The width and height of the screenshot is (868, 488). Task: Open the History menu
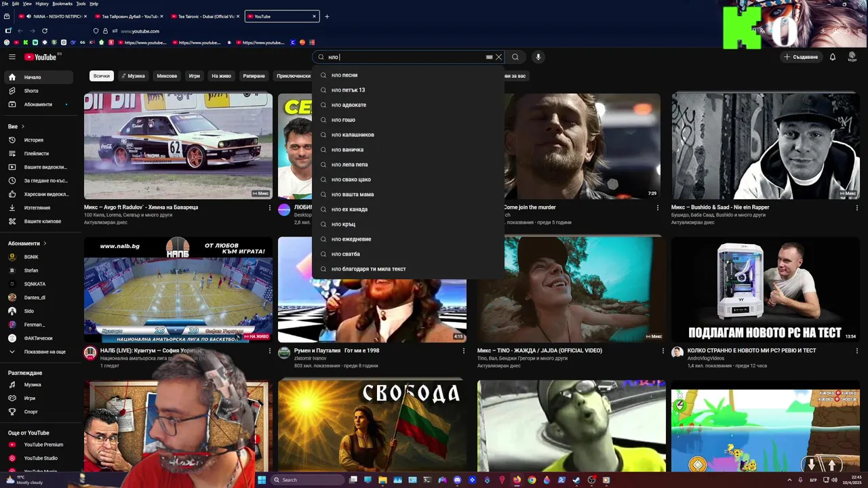pyautogui.click(x=42, y=3)
